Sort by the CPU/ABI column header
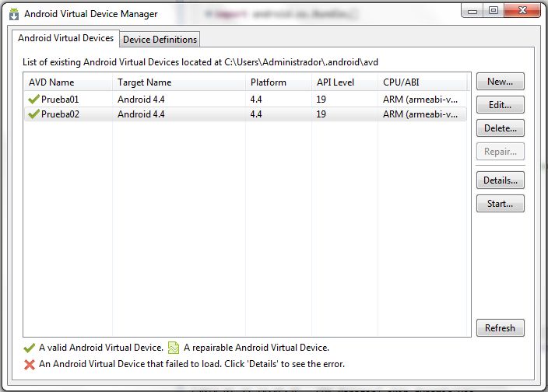Viewport: 548px width, 392px height. tap(422, 82)
